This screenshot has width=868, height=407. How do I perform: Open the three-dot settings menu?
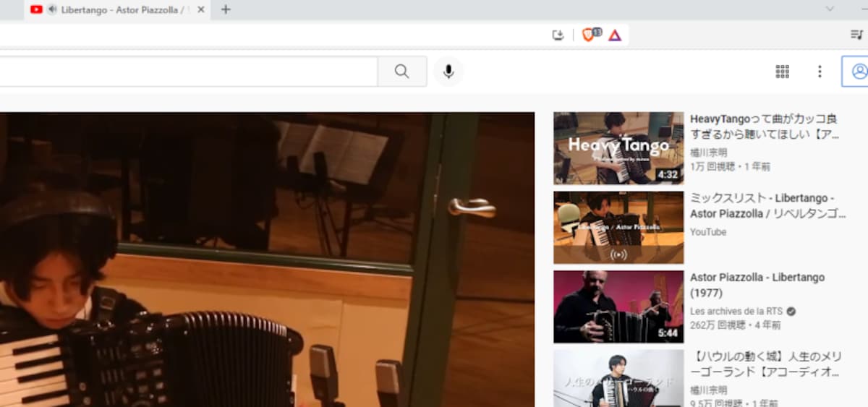(820, 72)
